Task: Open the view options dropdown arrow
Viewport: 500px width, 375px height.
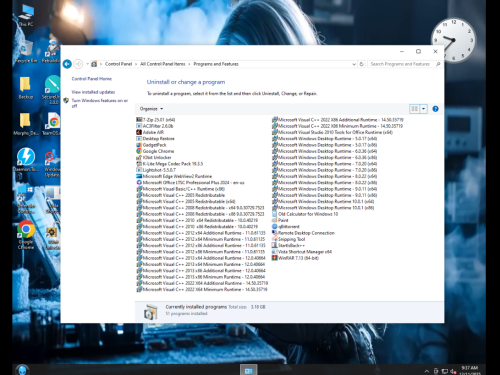Action: point(423,109)
